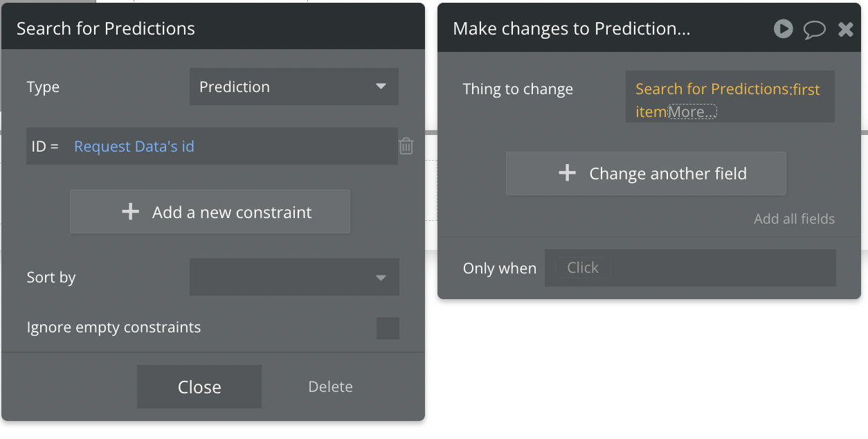Open the comment bubble icon

click(x=814, y=29)
